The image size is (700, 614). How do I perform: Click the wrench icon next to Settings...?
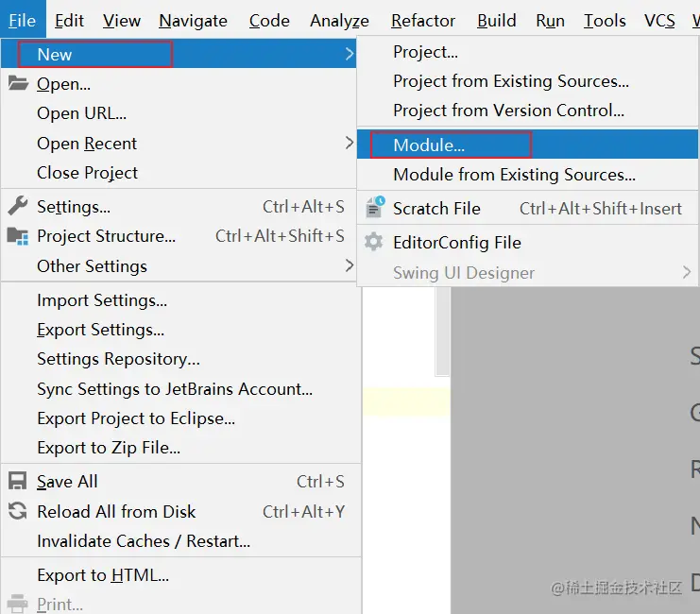18,206
